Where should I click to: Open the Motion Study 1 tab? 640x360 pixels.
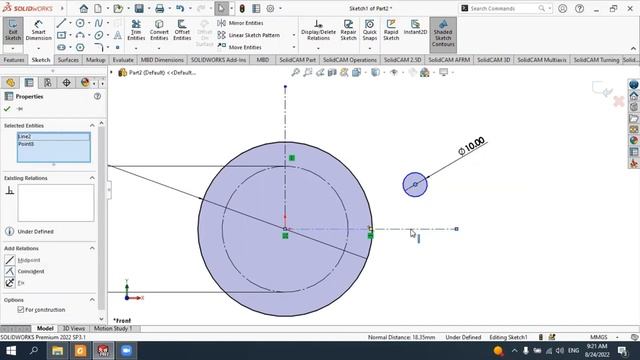[x=113, y=328]
